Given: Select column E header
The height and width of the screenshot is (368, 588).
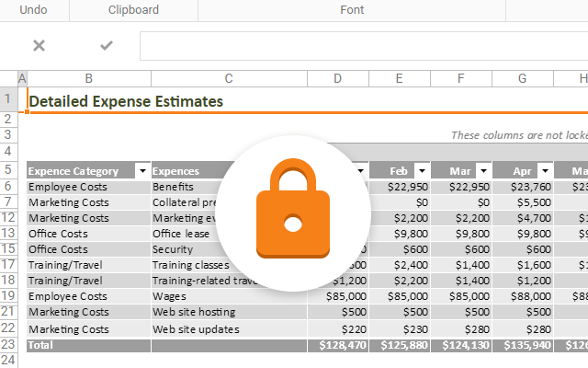Looking at the screenshot, I should click(399, 79).
